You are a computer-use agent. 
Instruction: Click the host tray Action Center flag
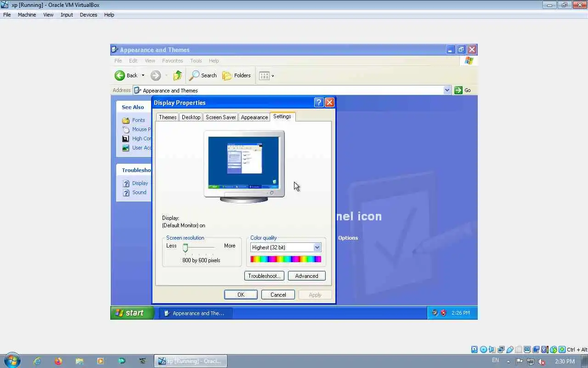click(x=520, y=362)
